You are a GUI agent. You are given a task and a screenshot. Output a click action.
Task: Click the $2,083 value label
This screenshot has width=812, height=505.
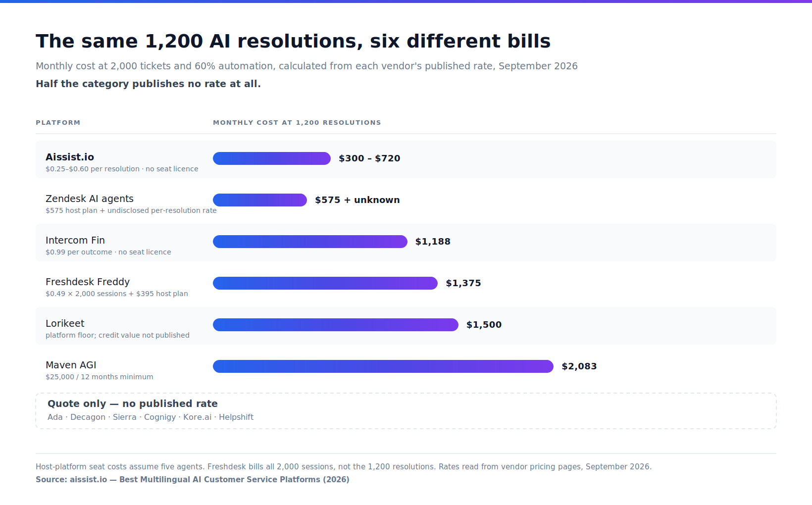(579, 366)
